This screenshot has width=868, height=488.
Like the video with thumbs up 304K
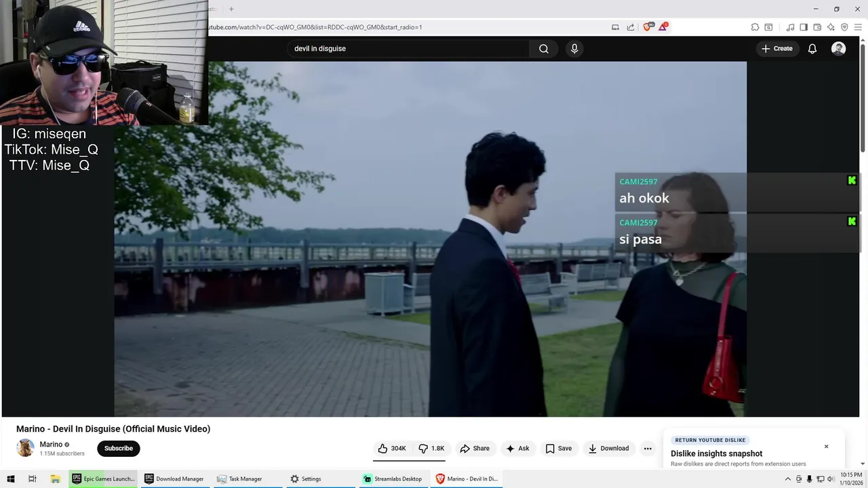pyautogui.click(x=392, y=449)
